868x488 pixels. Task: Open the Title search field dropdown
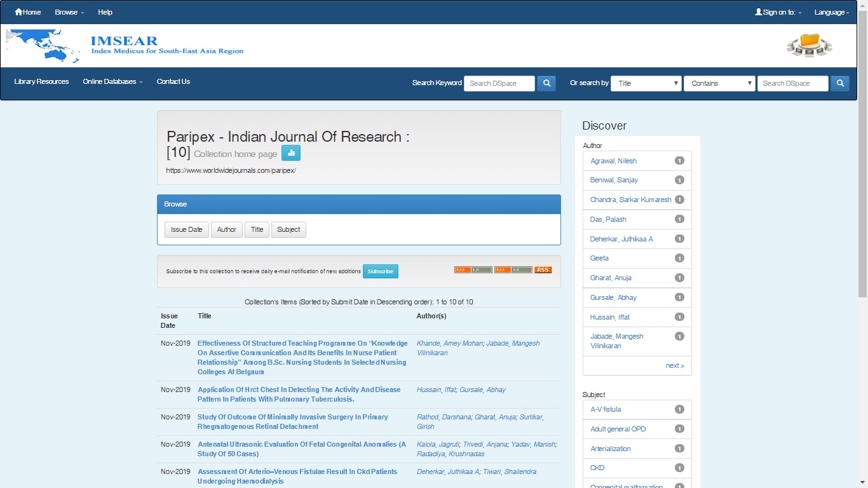point(646,83)
